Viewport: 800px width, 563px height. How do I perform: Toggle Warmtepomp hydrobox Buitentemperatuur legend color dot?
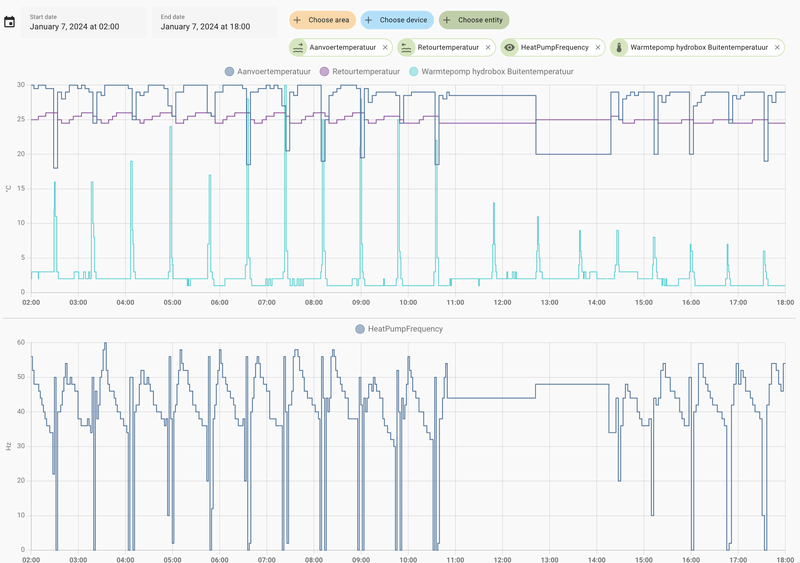414,71
